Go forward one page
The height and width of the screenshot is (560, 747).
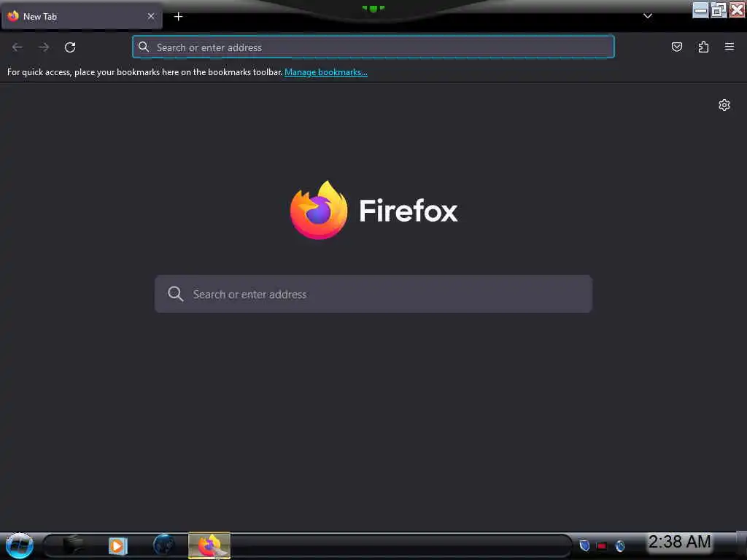click(x=44, y=47)
